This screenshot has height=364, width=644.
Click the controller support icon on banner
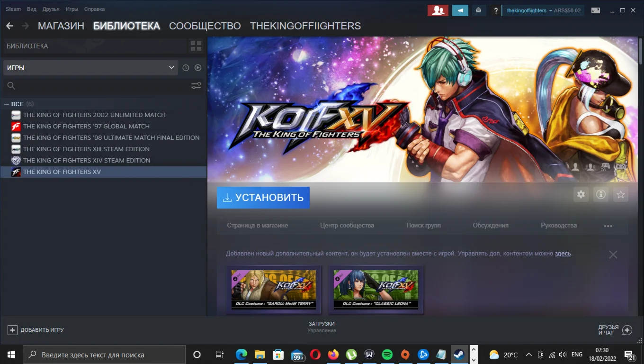(620, 167)
